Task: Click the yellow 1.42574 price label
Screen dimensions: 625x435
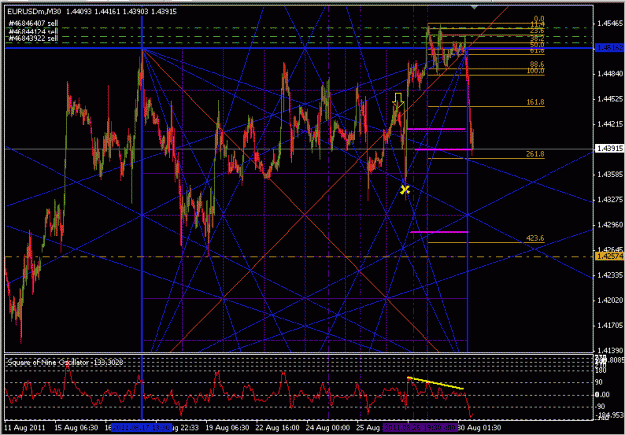Action: pos(609,256)
